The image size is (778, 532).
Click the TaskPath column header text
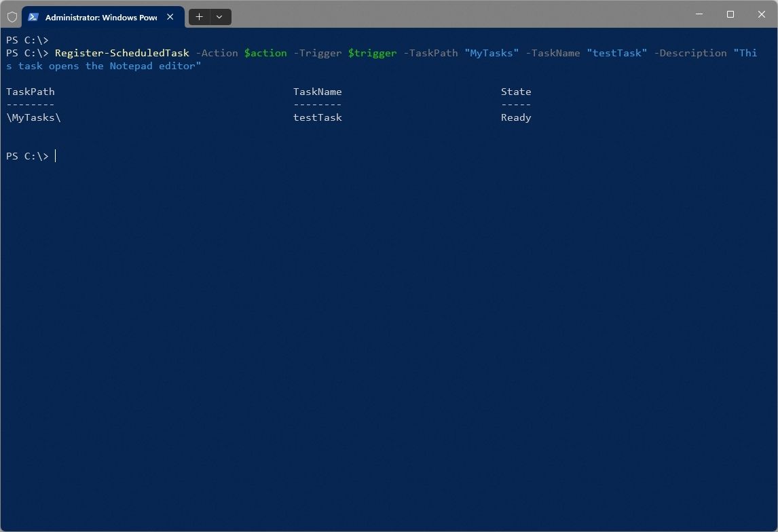(30, 92)
